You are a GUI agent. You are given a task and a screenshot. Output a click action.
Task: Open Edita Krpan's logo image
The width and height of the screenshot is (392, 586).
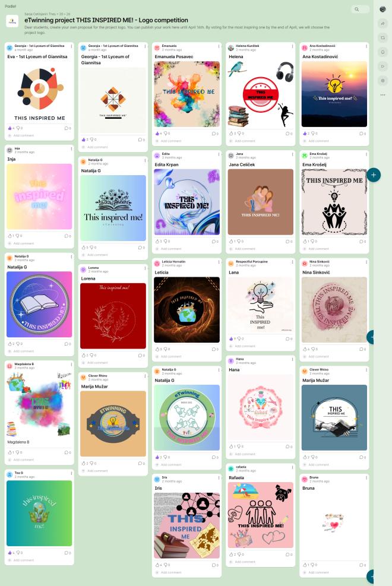click(x=187, y=202)
